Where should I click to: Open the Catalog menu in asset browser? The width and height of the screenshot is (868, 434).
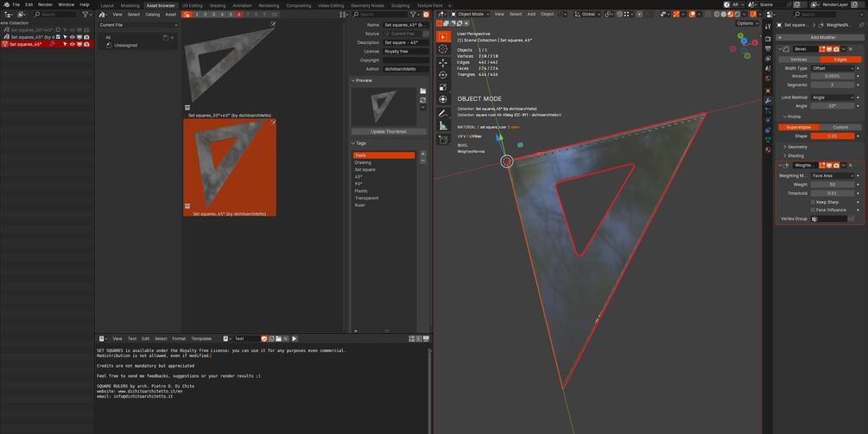pos(152,15)
